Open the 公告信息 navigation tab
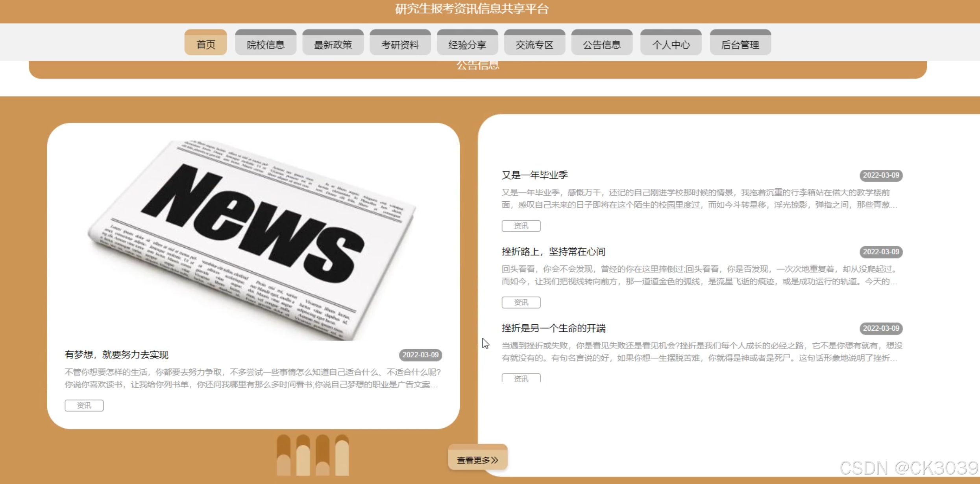Image resolution: width=980 pixels, height=484 pixels. [602, 44]
